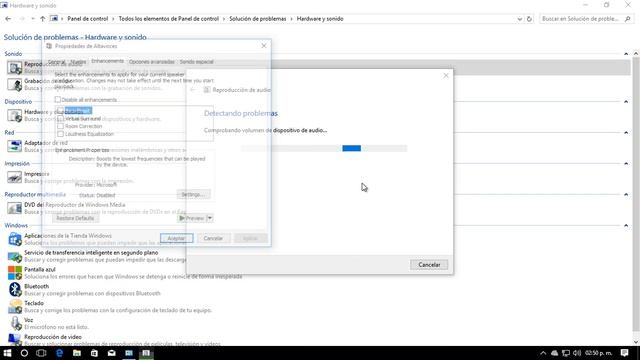Click Panel de control in the breadcrumb
This screenshot has width=640, height=360.
[87, 19]
